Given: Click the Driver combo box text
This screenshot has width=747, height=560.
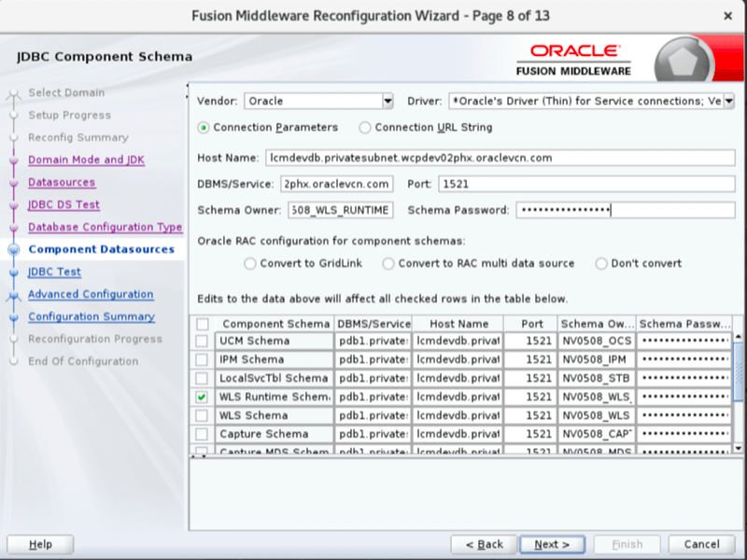Looking at the screenshot, I should [586, 101].
